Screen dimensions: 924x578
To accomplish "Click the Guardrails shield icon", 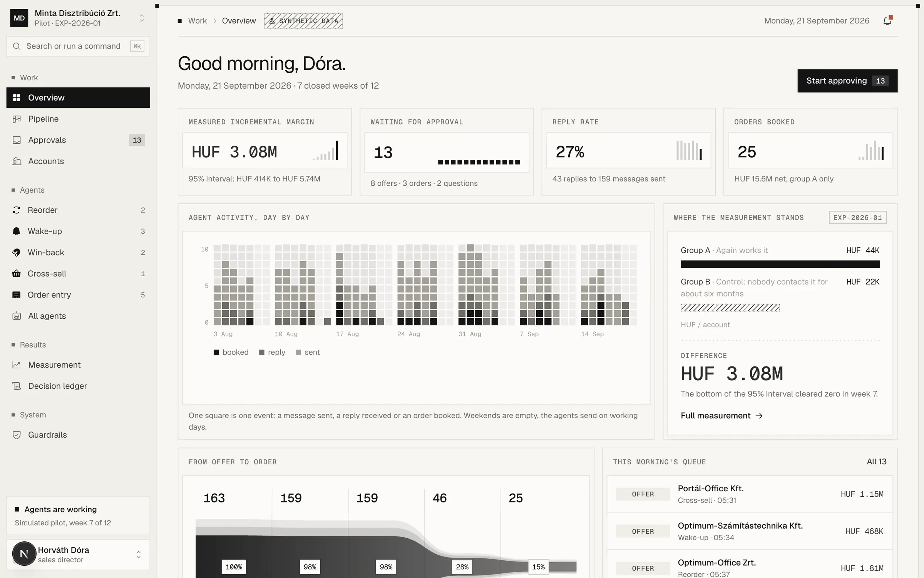I will coord(17,435).
